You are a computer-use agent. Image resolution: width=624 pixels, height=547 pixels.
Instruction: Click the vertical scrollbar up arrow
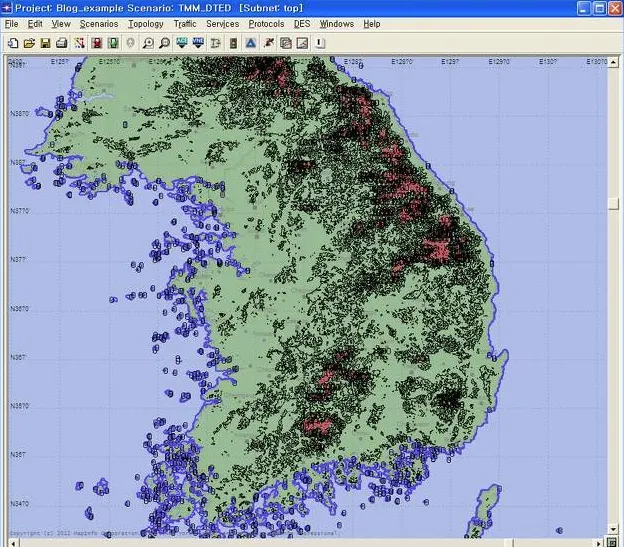[x=612, y=62]
